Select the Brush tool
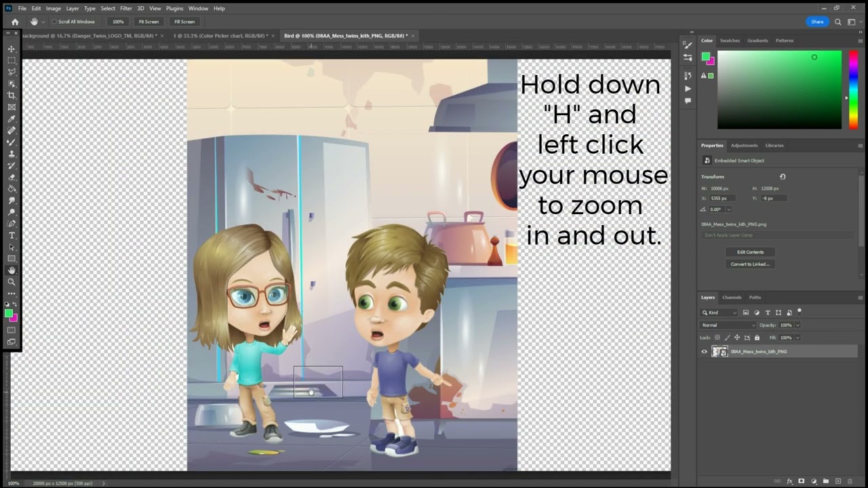 [x=12, y=142]
